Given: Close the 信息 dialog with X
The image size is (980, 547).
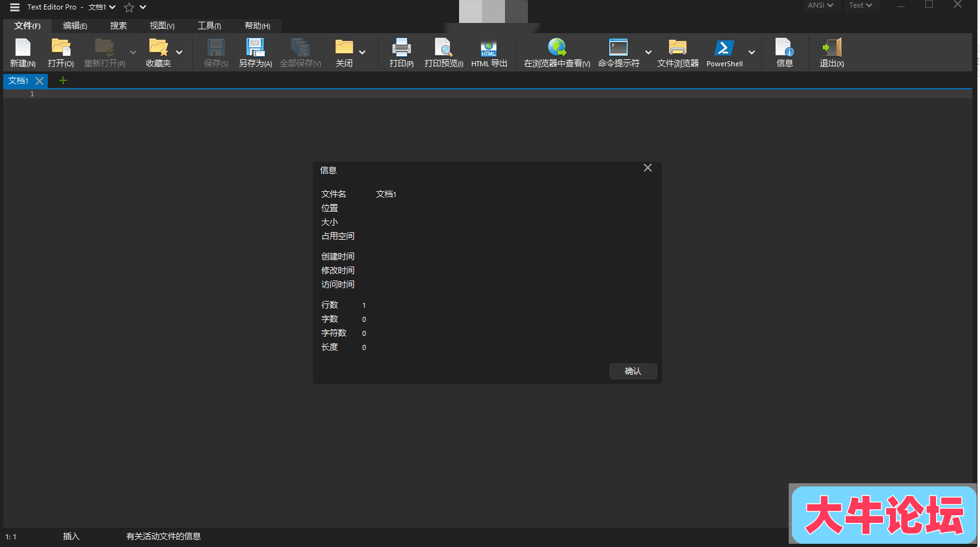Looking at the screenshot, I should coord(648,168).
